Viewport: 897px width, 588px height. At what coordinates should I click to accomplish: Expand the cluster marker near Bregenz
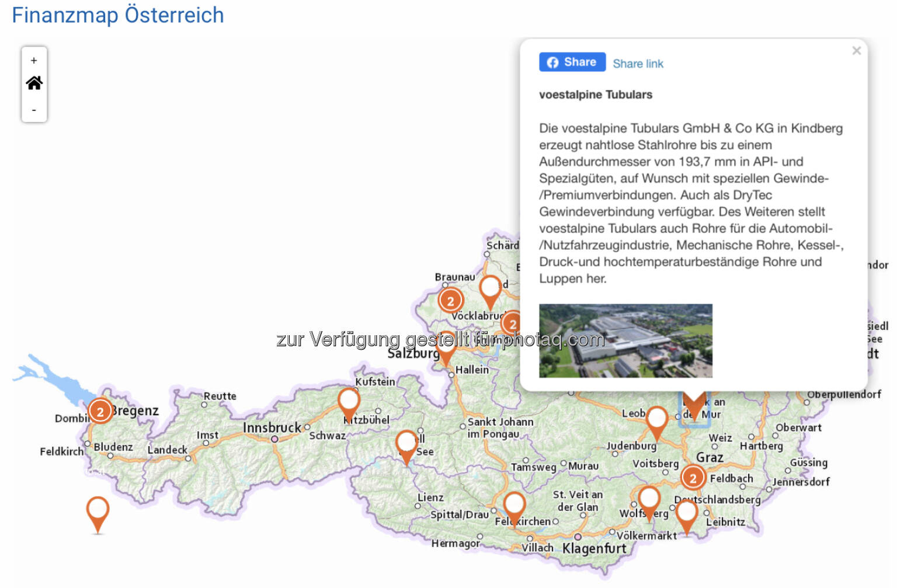[100, 412]
